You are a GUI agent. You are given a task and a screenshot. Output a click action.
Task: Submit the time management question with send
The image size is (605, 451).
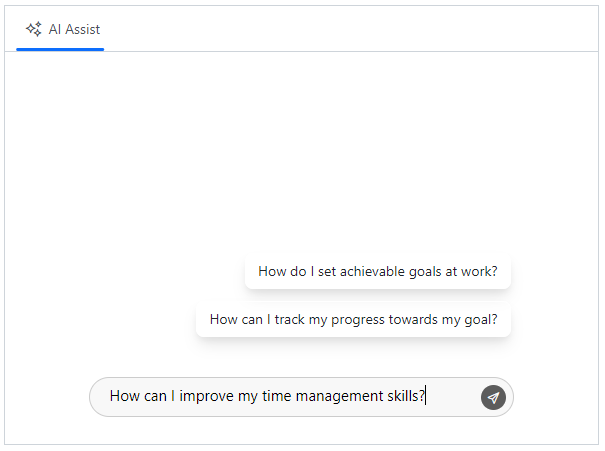pos(493,397)
